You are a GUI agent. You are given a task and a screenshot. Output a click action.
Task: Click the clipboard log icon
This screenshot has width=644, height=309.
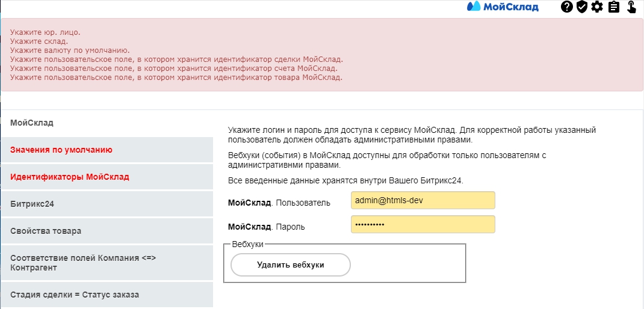pos(613,7)
